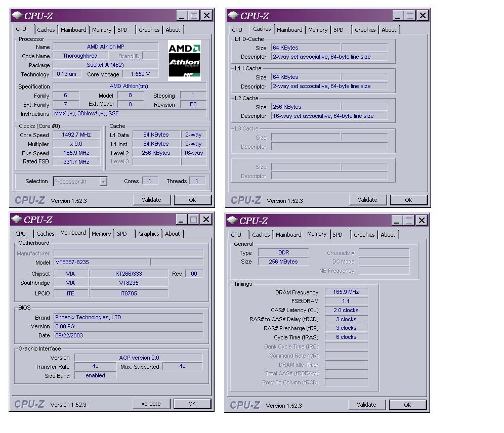Click OK in the CPU window
Viewport: 504px width, 433px height.
pyautogui.click(x=192, y=200)
